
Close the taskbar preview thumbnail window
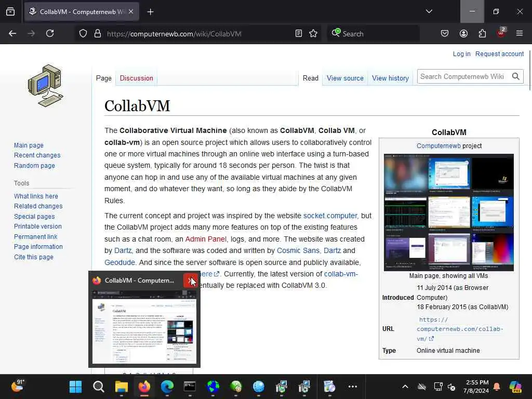click(191, 281)
